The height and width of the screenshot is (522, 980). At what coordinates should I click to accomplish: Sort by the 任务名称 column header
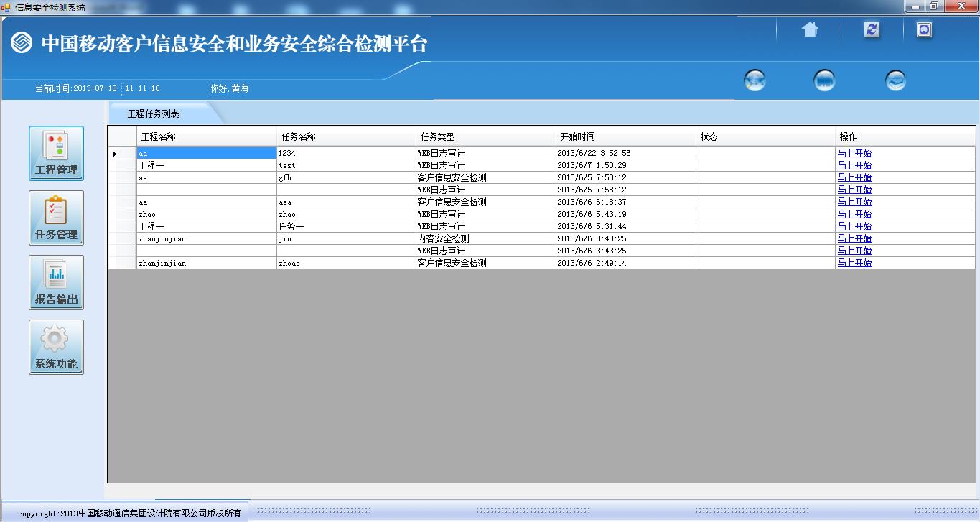click(x=346, y=136)
